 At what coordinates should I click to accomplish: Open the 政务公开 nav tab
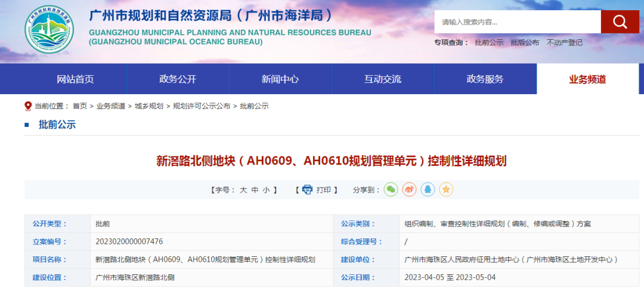(178, 79)
